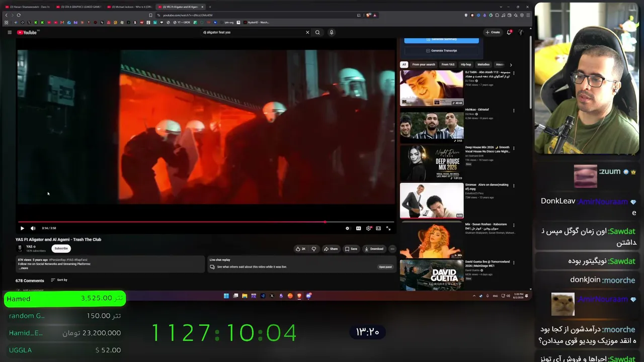Enter fullscreen on the video player
The height and width of the screenshot is (362, 644).
click(388, 228)
